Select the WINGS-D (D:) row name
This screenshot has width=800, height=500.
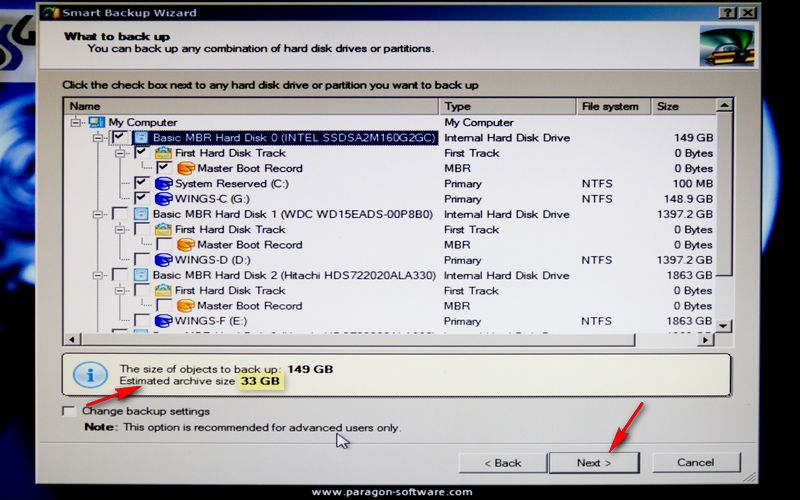tap(213, 260)
